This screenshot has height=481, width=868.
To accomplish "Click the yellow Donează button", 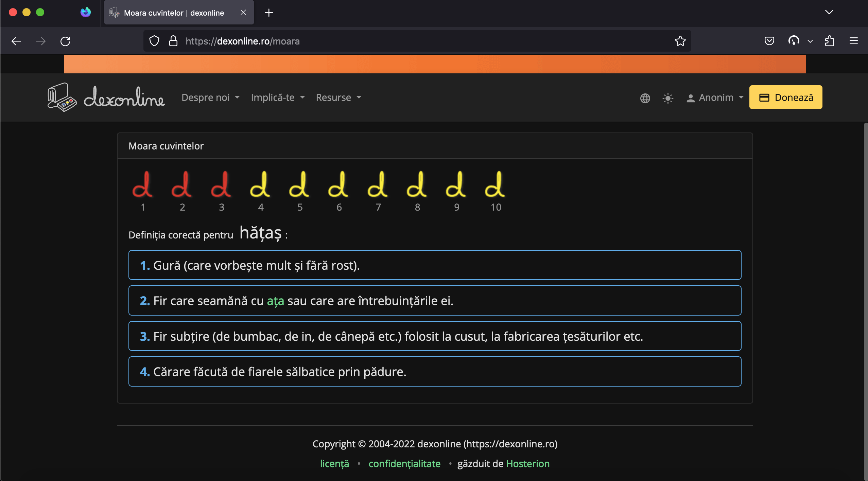I will [x=785, y=97].
